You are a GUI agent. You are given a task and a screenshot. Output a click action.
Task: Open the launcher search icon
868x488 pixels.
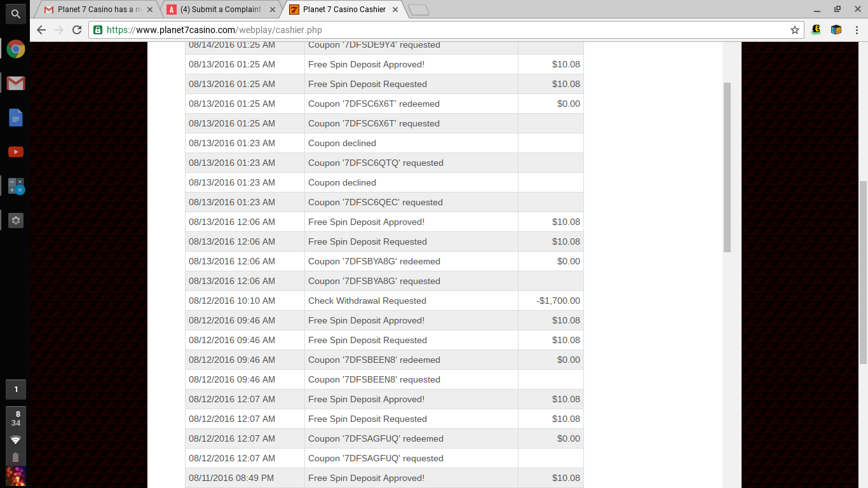[16, 13]
